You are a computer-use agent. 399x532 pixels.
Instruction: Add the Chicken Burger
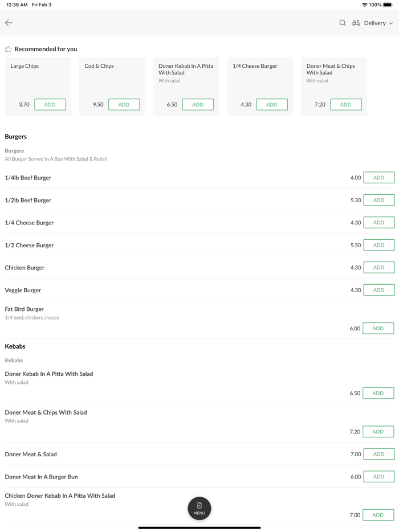[x=378, y=268]
